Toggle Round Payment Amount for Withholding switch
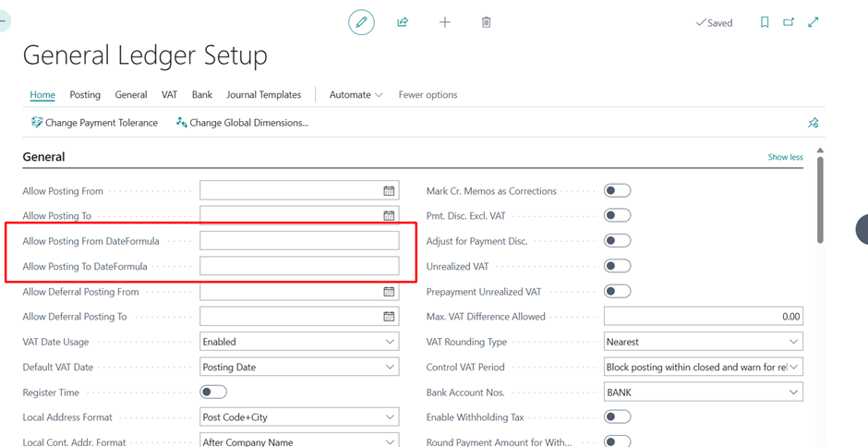The height and width of the screenshot is (447, 868). 617,441
